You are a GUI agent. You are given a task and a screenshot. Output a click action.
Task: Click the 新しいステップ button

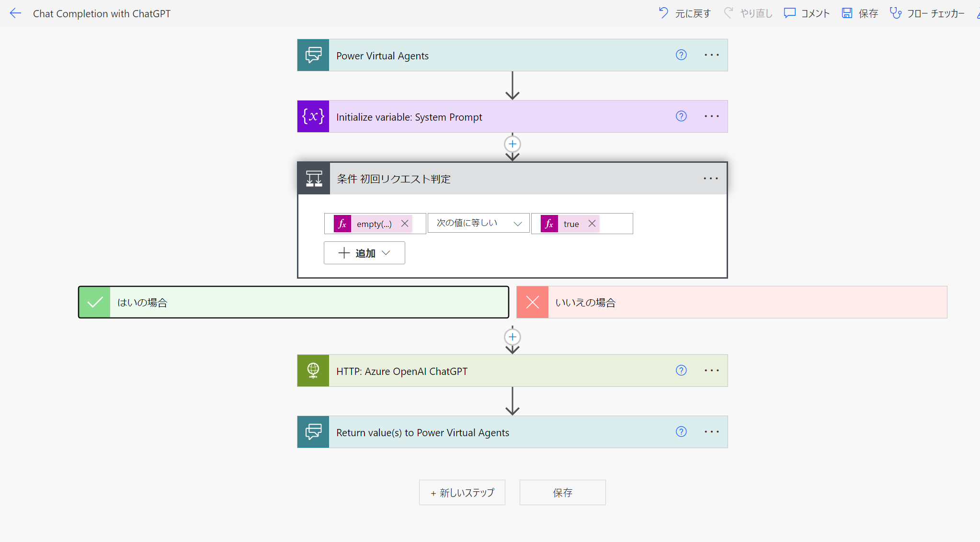click(x=462, y=493)
